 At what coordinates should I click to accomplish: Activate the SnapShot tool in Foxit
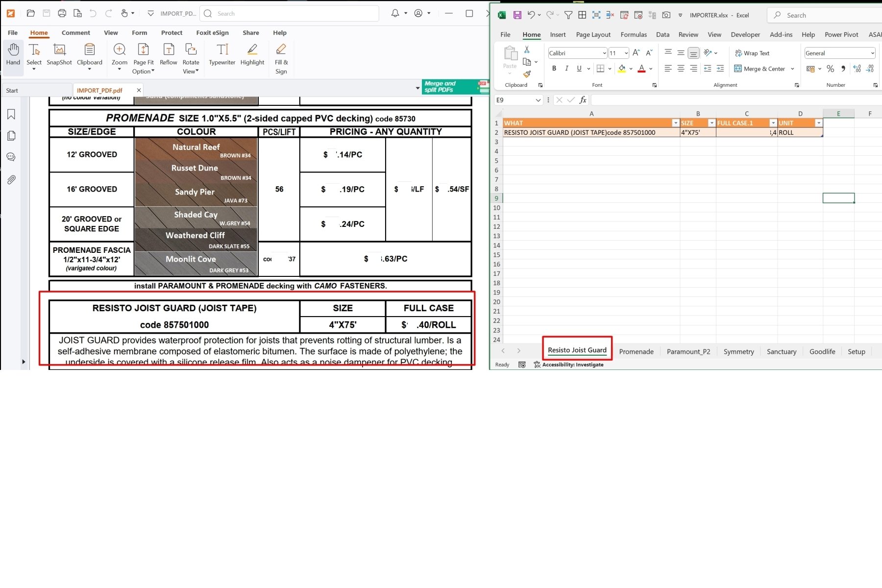pyautogui.click(x=59, y=54)
